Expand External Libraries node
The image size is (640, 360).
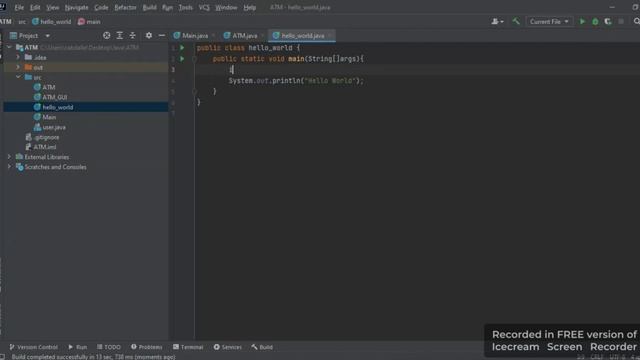click(x=9, y=157)
